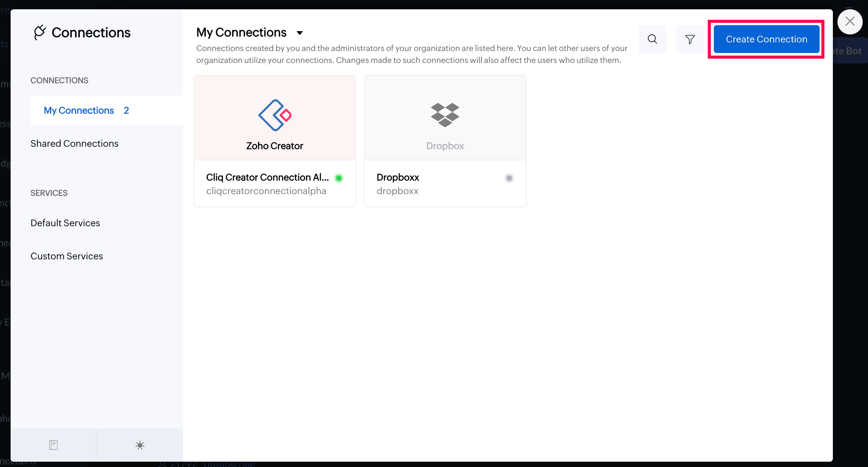Open the documentation book icon
Image resolution: width=868 pixels, height=467 pixels.
tap(53, 445)
